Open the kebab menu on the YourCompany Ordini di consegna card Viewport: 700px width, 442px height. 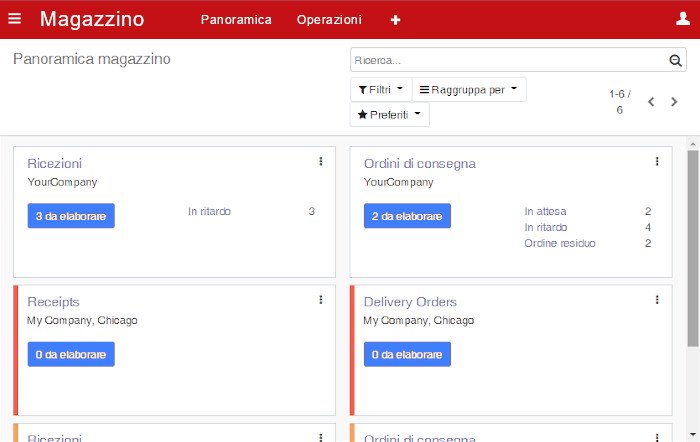657,161
